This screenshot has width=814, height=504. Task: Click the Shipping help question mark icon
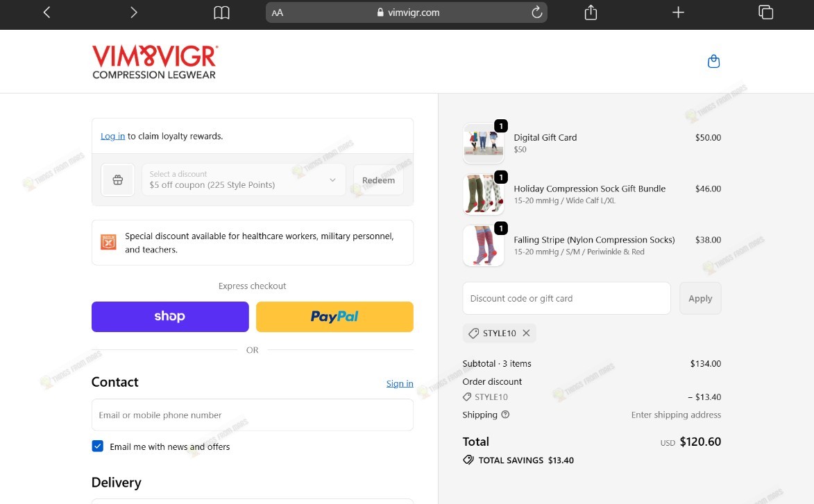click(x=505, y=415)
